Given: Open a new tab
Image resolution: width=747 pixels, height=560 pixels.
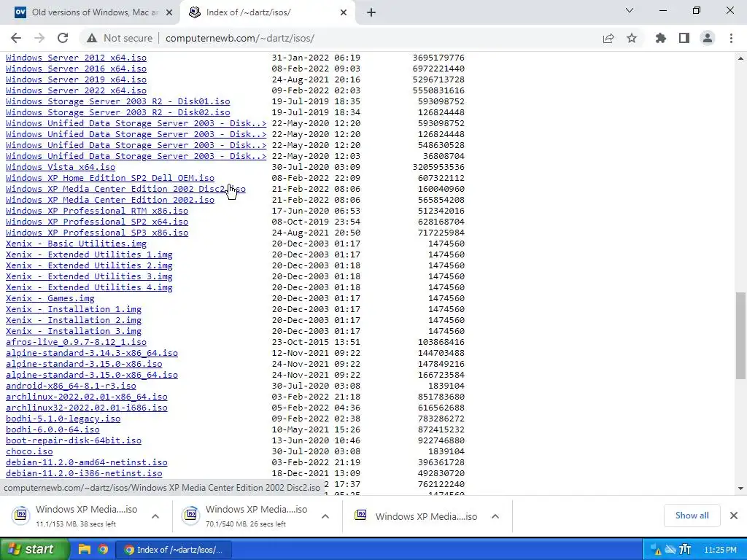Looking at the screenshot, I should pos(371,12).
